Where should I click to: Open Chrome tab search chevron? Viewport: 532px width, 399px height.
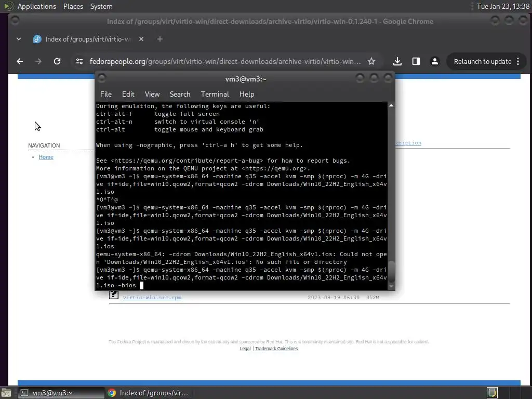[x=19, y=39]
